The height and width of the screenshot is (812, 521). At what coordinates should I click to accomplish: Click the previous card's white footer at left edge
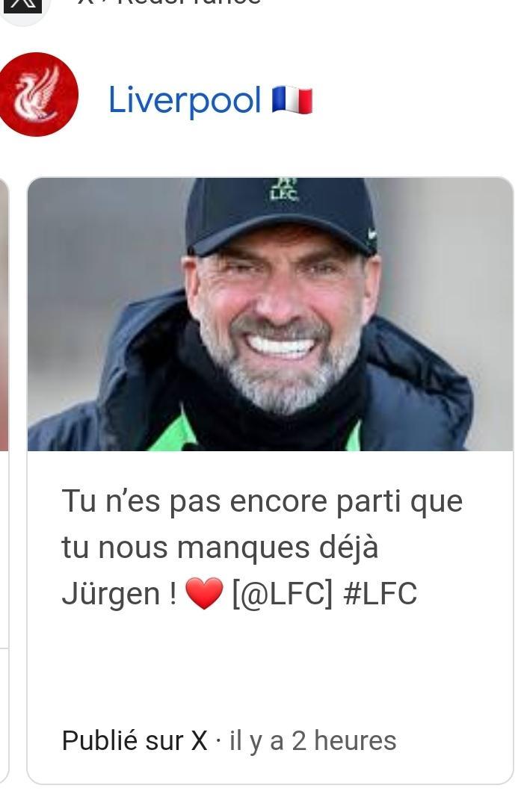point(4,549)
